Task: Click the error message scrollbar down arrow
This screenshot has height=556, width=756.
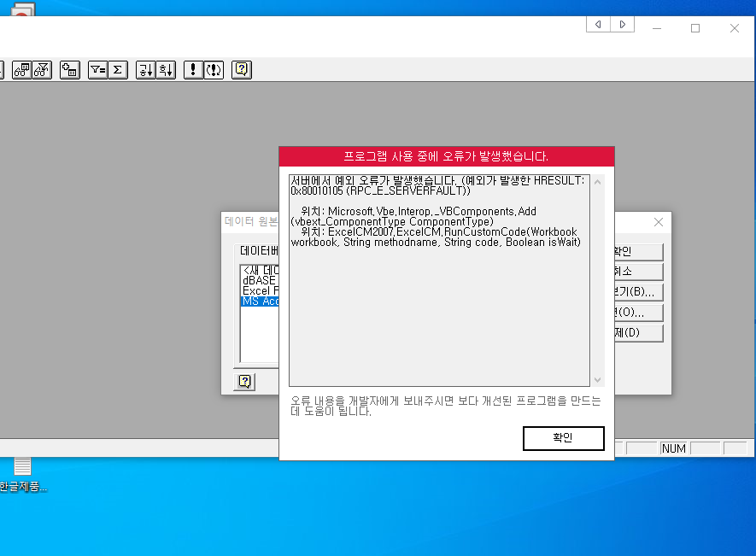Action: 597,380
